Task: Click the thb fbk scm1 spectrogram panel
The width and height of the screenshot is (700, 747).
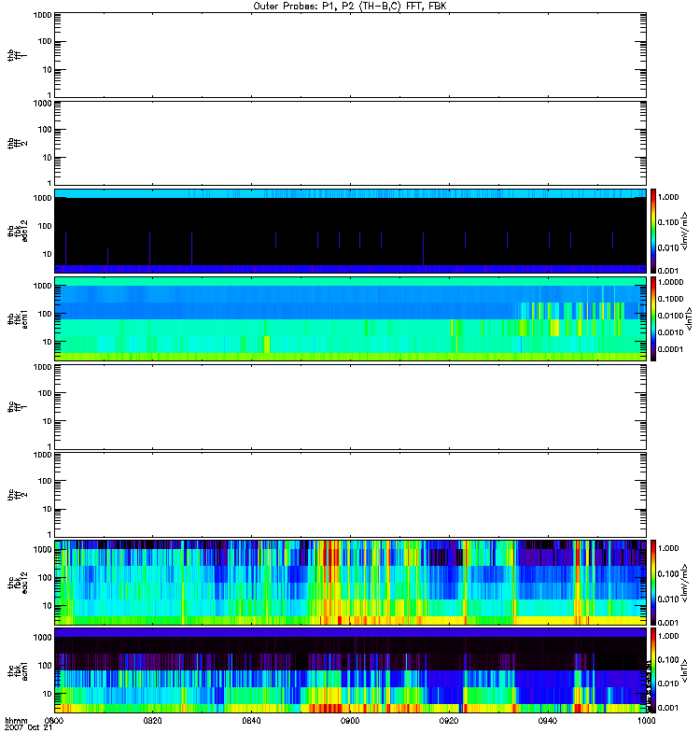Action: (x=350, y=318)
